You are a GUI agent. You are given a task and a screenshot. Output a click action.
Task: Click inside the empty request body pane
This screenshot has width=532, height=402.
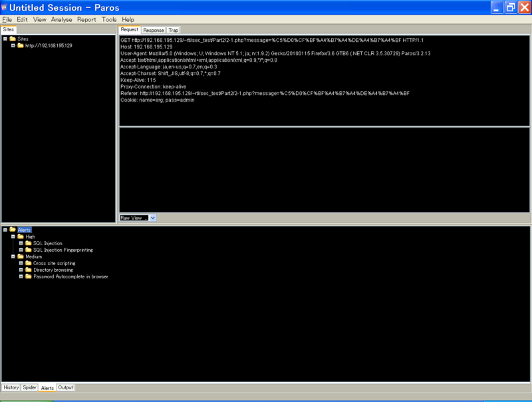325,170
